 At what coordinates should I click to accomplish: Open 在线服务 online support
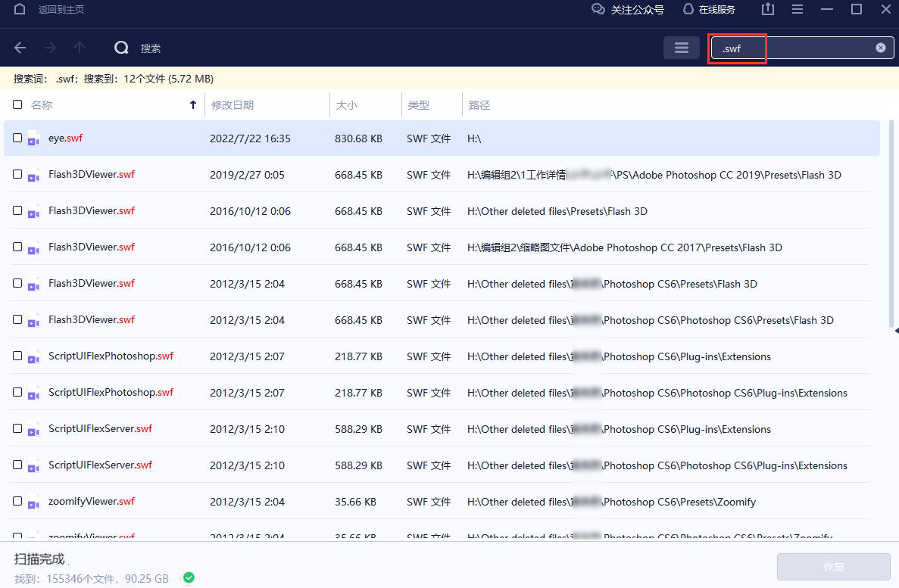pos(688,10)
